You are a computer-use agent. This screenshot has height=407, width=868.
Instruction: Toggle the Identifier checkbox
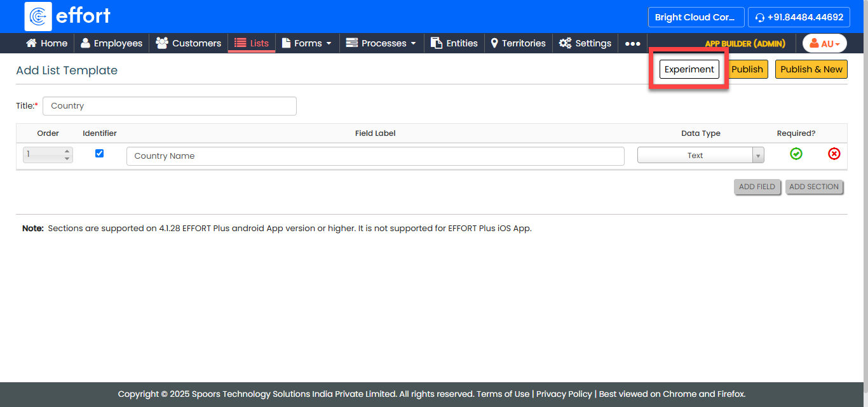pos(99,154)
